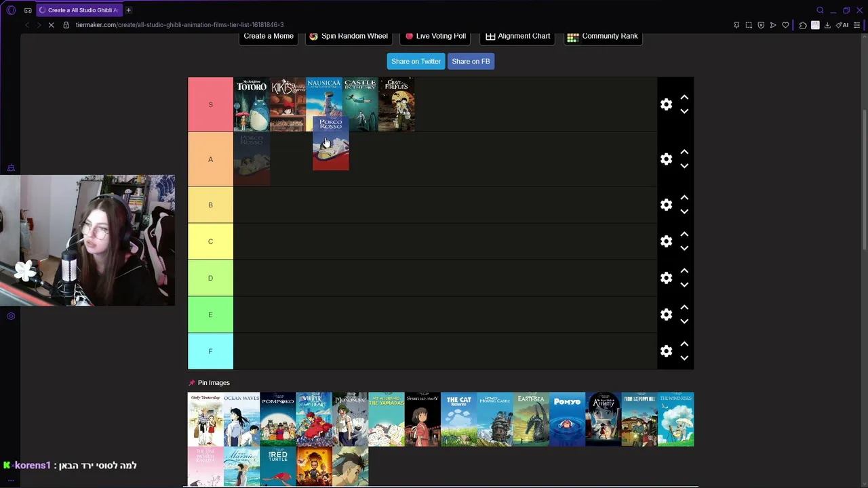
Task: Select the D tier label
Action: click(x=210, y=278)
